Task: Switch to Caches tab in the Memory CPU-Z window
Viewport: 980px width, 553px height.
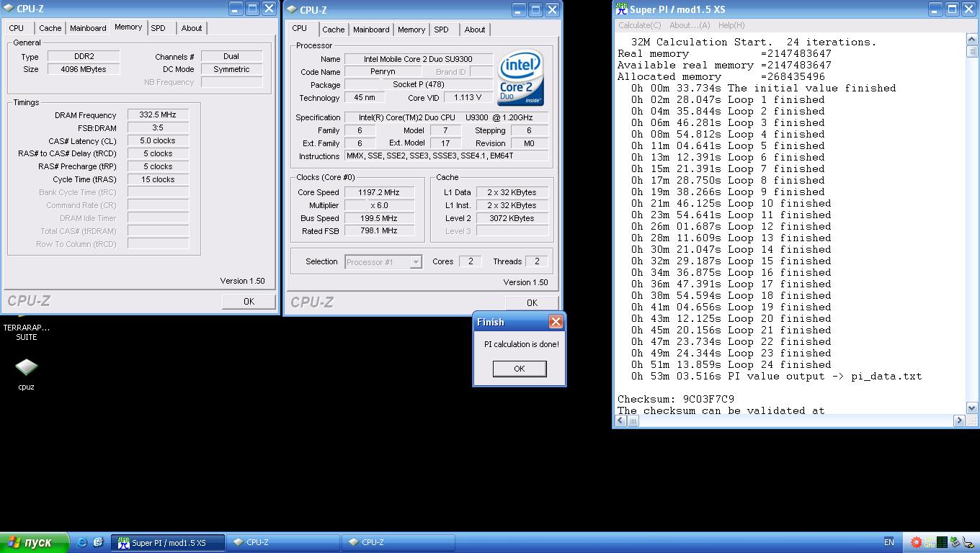Action: pos(50,28)
